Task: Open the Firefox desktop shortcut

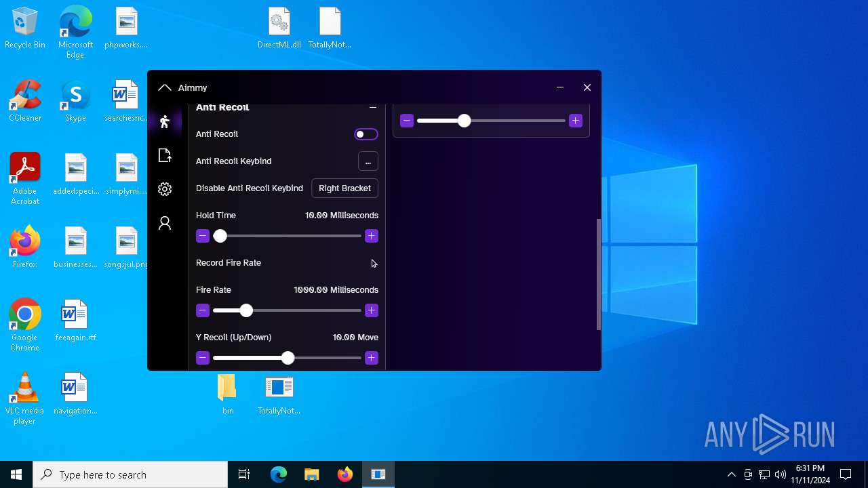Action: click(25, 247)
